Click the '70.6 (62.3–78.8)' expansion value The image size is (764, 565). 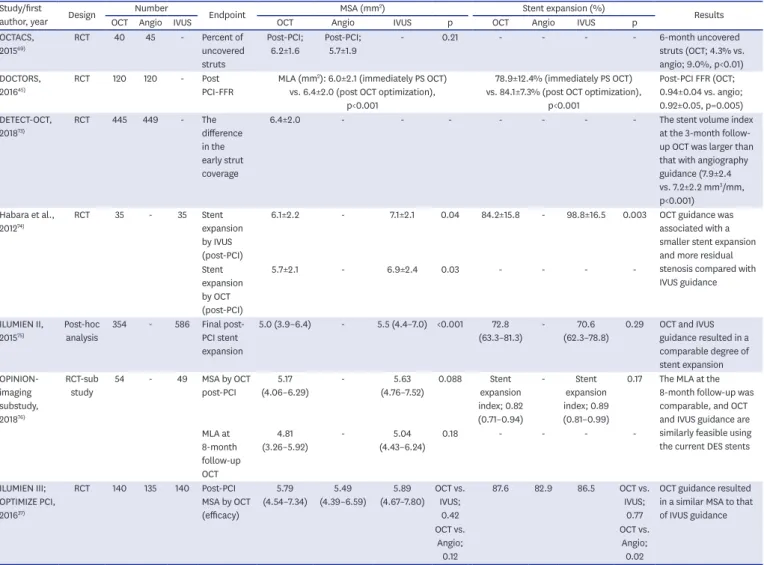tap(586, 331)
